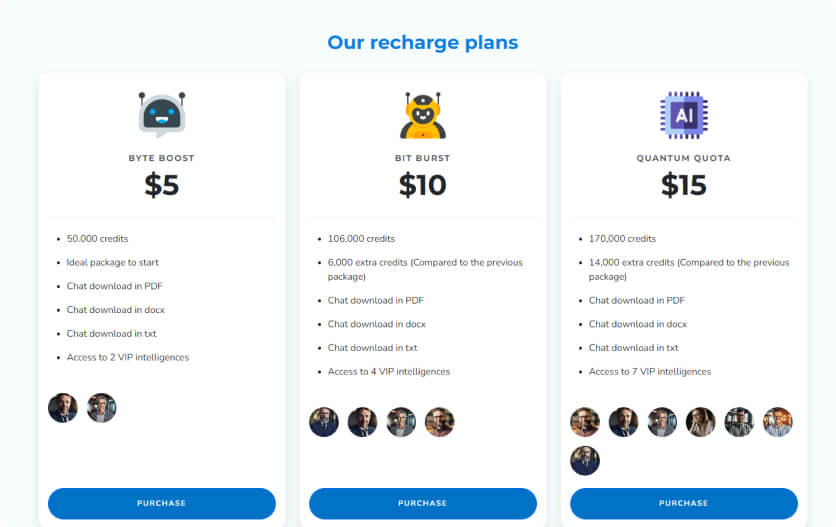Click the Quantum Quota AI chip icon
836x527 pixels.
pos(684,115)
